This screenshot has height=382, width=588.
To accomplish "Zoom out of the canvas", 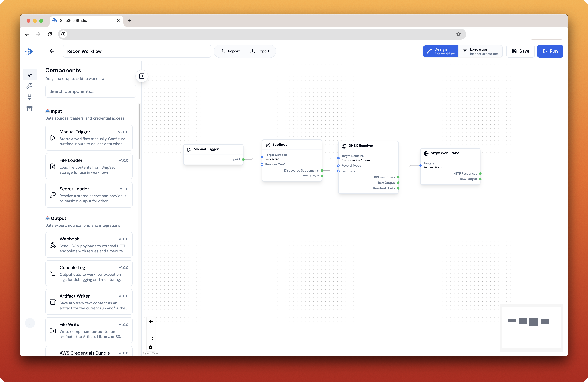I will 150,330.
